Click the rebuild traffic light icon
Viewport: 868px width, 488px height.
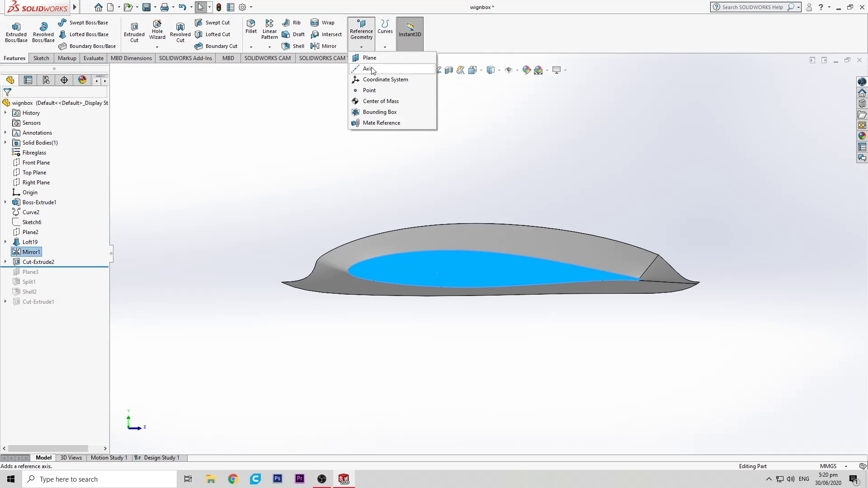(219, 7)
